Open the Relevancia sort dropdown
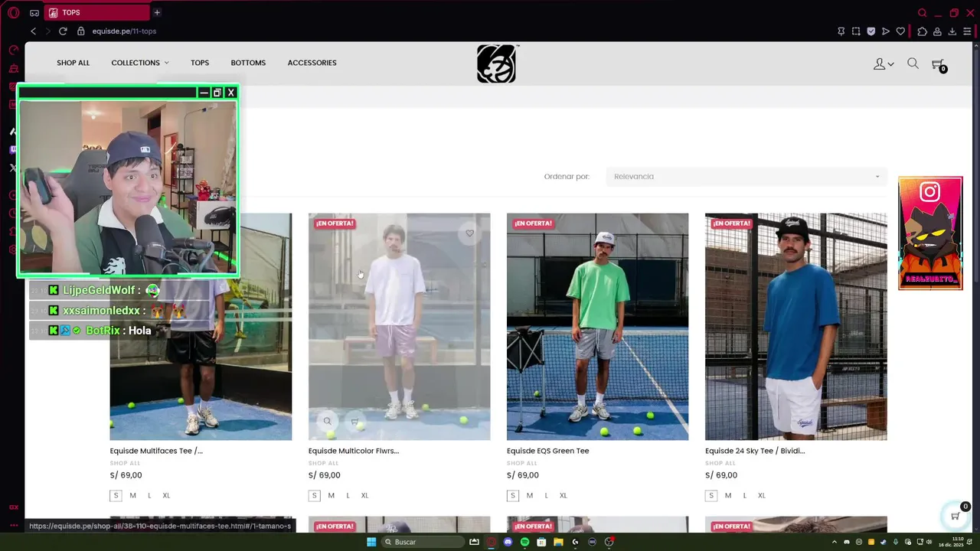The height and width of the screenshot is (551, 980). point(746,177)
